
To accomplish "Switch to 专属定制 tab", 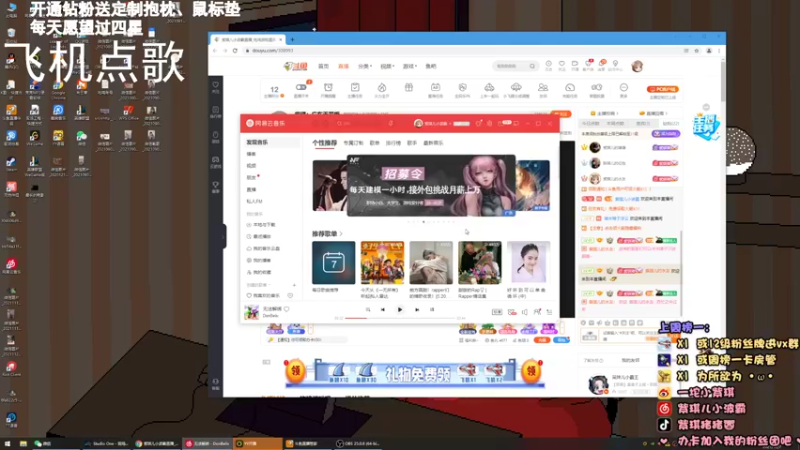I will pos(353,143).
